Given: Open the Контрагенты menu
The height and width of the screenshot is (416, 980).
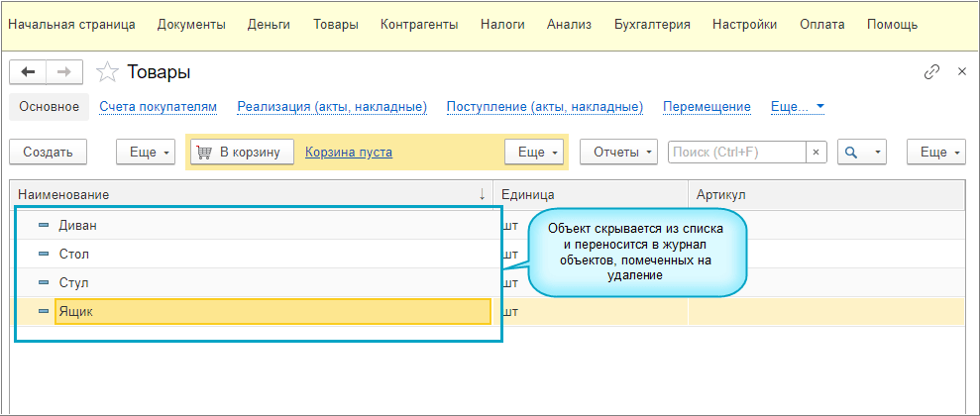Looking at the screenshot, I should pos(419,24).
